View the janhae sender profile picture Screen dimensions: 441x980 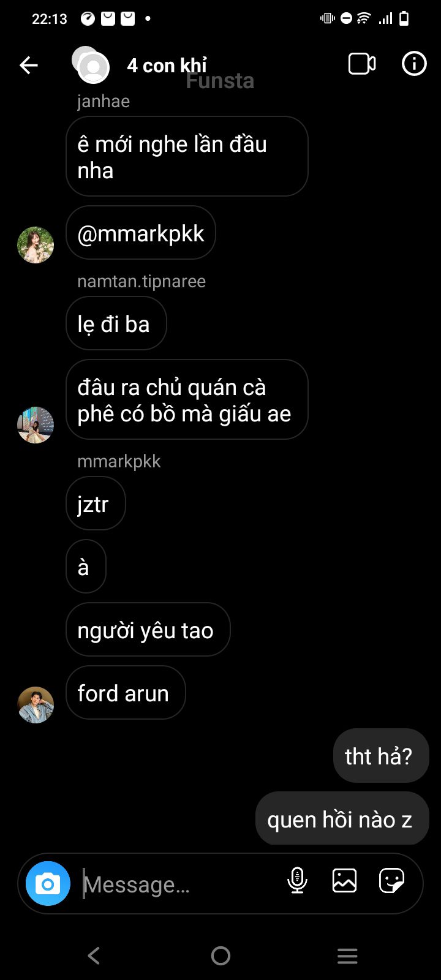[x=36, y=245]
